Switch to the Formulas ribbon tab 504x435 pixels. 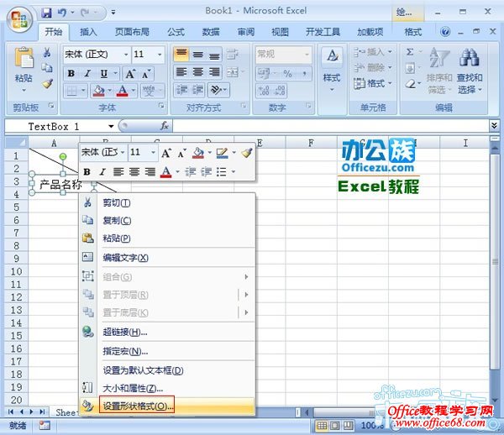[x=176, y=32]
